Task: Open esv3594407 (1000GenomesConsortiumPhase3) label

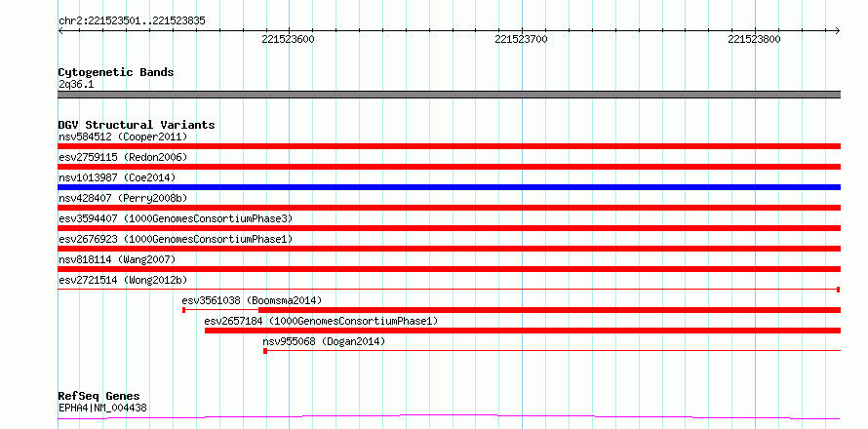Action: [176, 218]
